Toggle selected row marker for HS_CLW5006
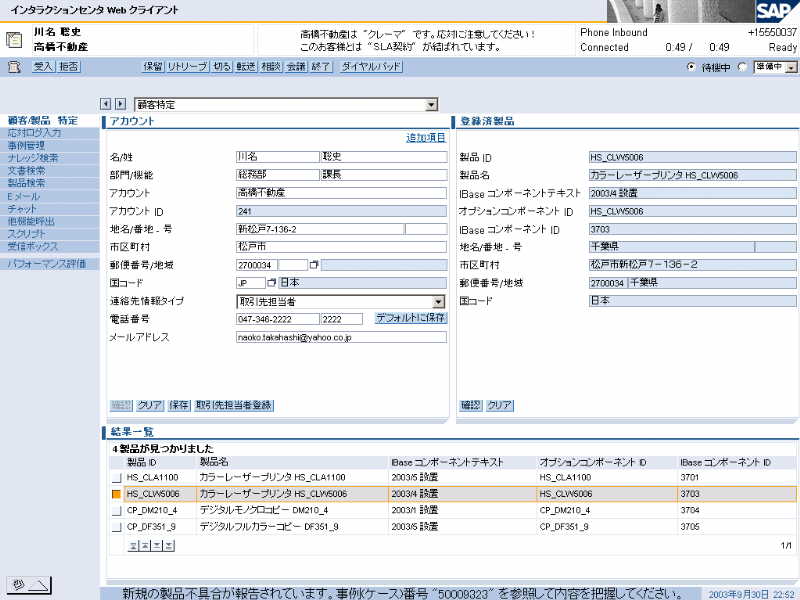The width and height of the screenshot is (800, 600). [x=116, y=494]
